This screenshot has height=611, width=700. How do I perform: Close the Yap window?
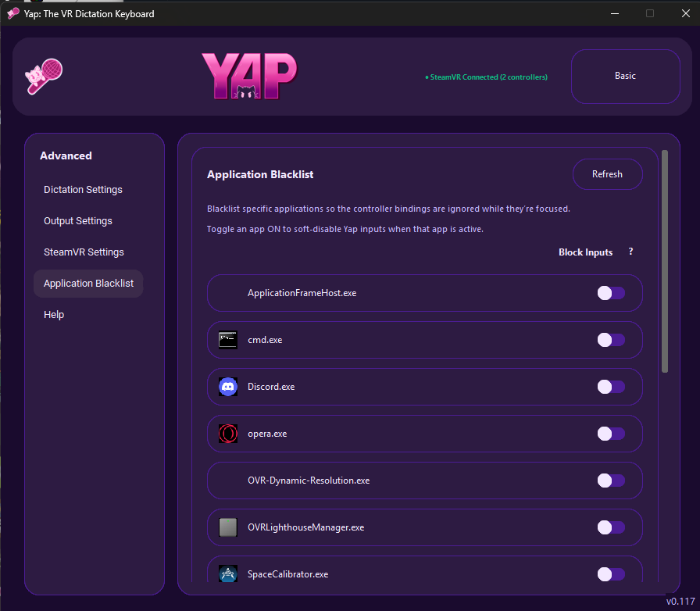click(x=686, y=13)
